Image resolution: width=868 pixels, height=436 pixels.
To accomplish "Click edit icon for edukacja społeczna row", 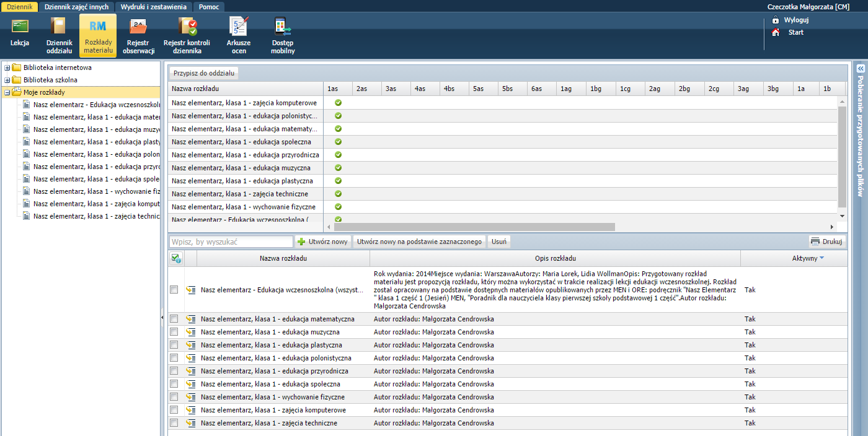I will tap(191, 384).
